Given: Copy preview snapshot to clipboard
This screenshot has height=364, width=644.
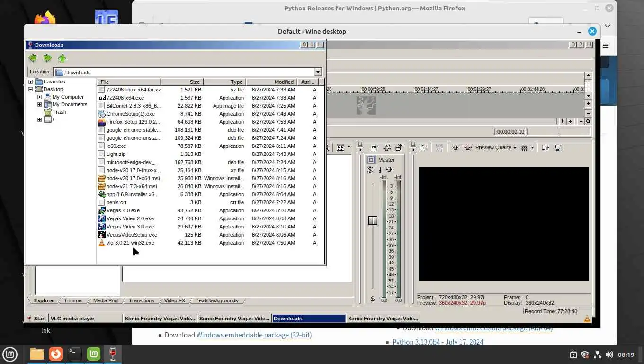Looking at the screenshot, I should (x=546, y=148).
